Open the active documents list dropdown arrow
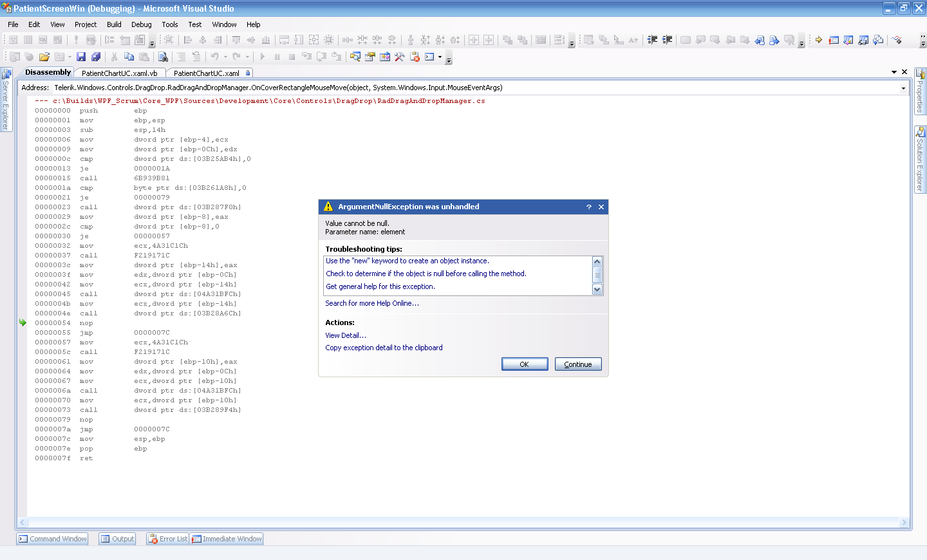 (894, 72)
